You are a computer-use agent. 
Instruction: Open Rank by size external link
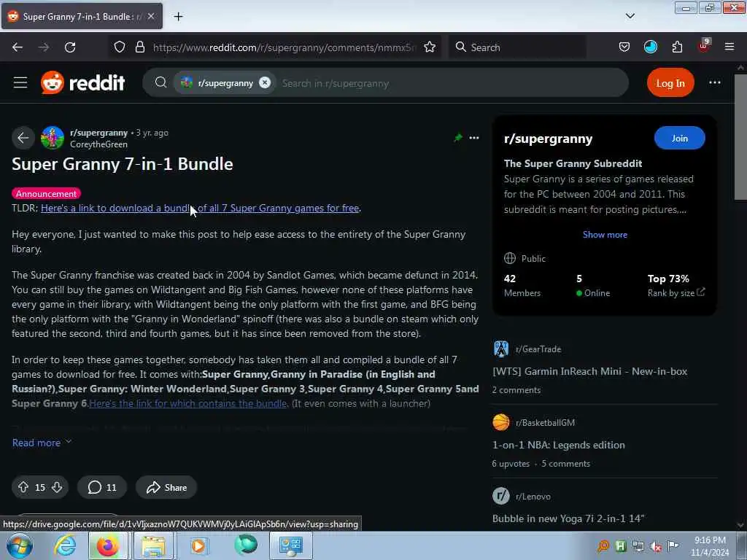coord(676,293)
